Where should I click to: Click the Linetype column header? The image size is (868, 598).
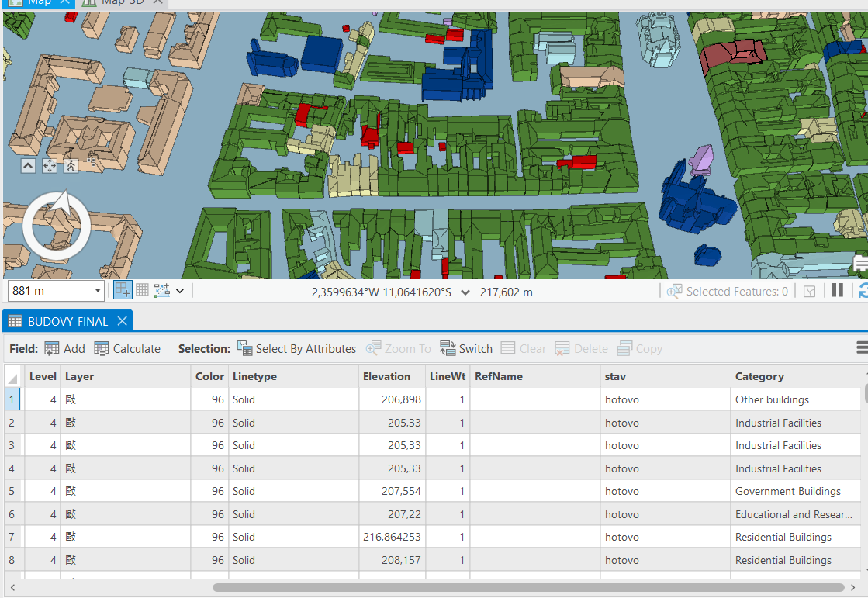(293, 376)
